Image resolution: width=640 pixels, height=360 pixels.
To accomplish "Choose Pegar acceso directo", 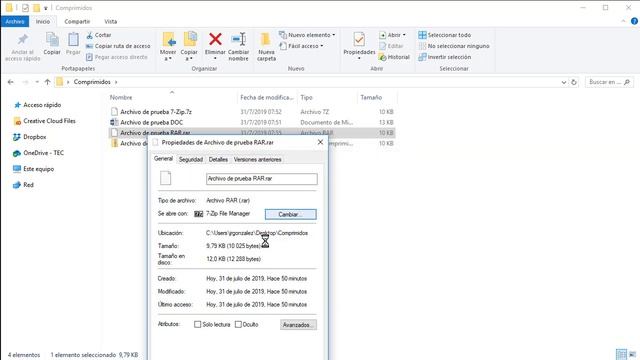I will click(x=117, y=57).
